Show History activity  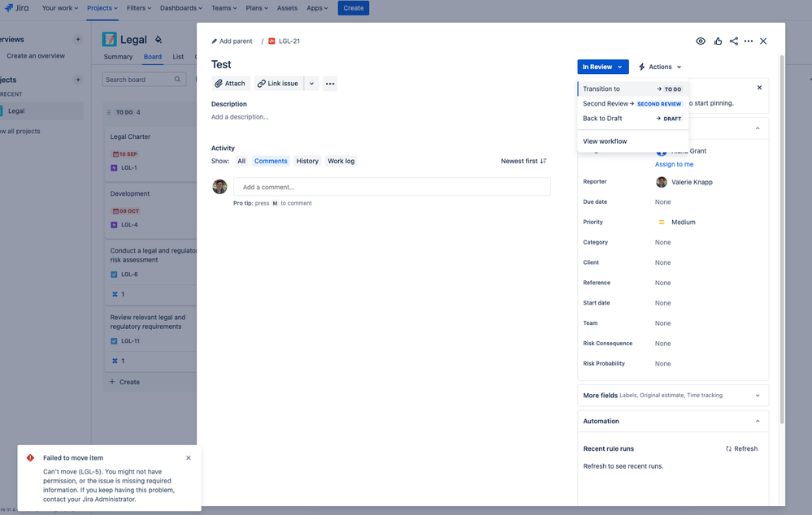307,161
